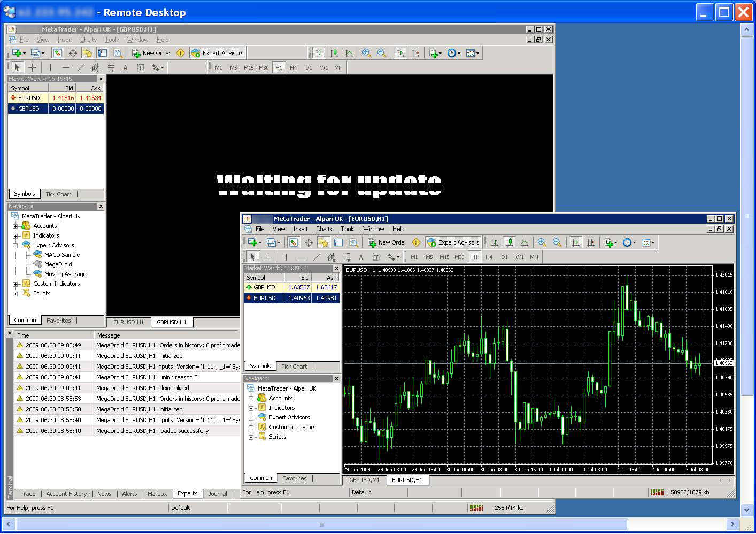This screenshot has height=534, width=756.
Task: Click New Chart icon in back MetaTrader window
Action: (18, 53)
